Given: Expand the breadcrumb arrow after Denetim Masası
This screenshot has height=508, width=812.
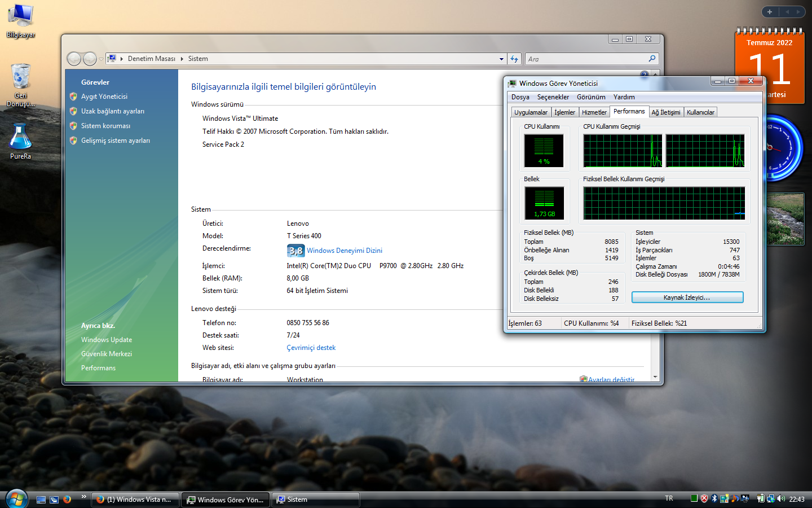Looking at the screenshot, I should (x=182, y=59).
